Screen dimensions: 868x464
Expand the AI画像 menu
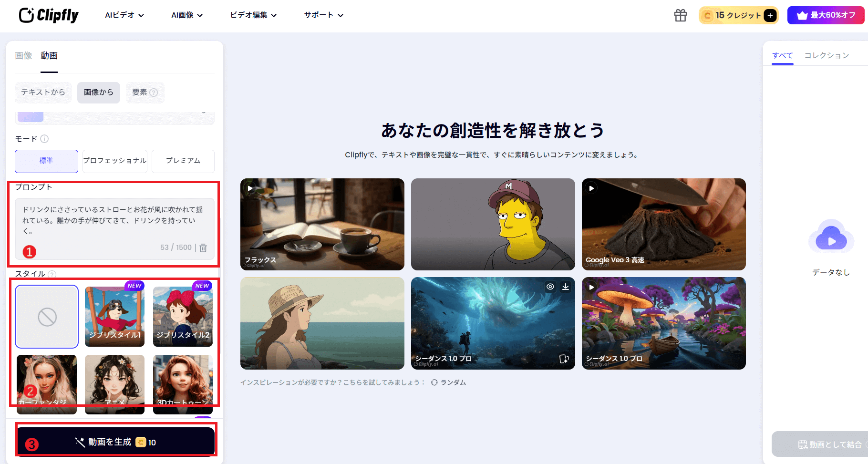click(x=186, y=15)
